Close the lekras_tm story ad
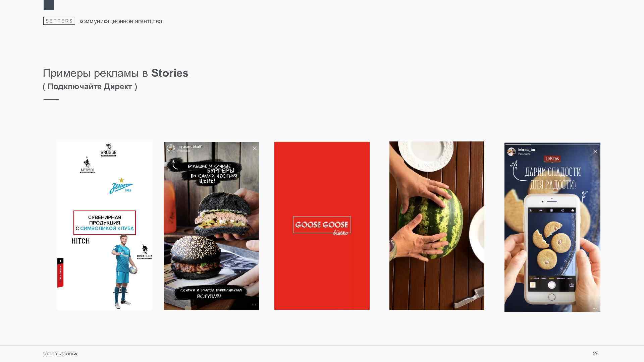The width and height of the screenshot is (644, 362). click(595, 152)
